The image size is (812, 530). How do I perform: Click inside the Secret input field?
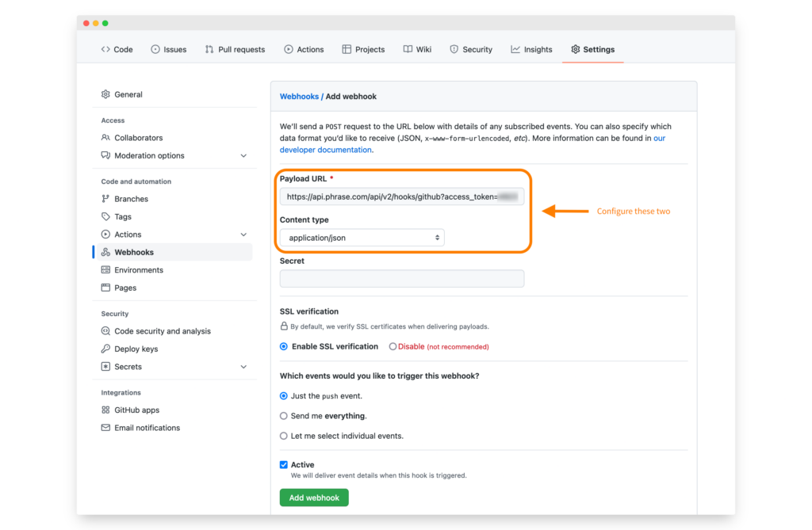402,278
